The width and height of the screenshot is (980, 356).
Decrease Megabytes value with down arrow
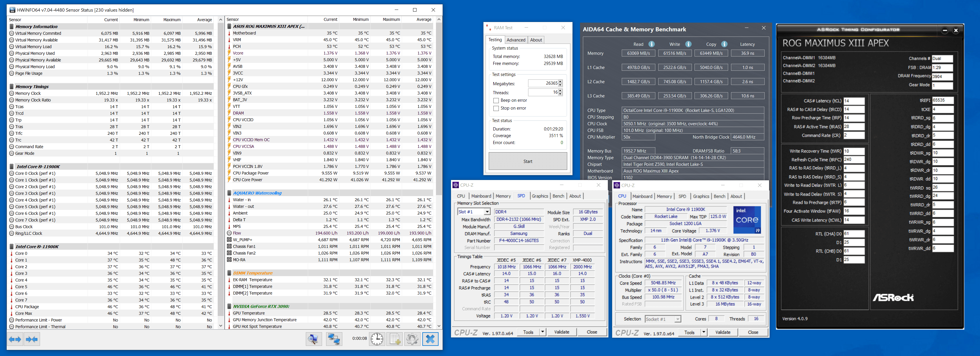[560, 85]
